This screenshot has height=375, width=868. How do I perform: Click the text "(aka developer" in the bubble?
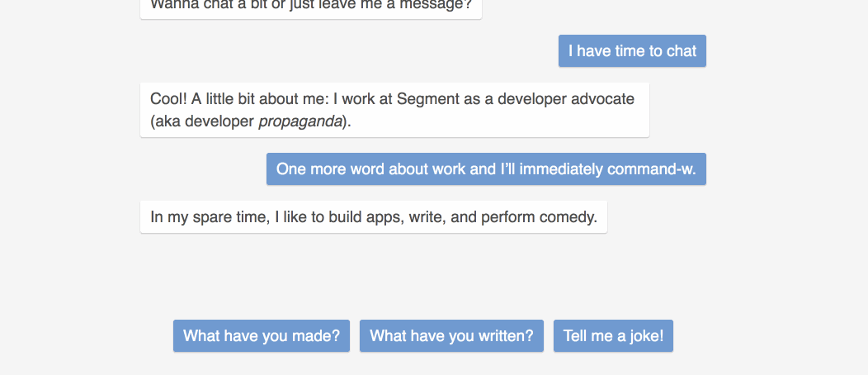202,121
